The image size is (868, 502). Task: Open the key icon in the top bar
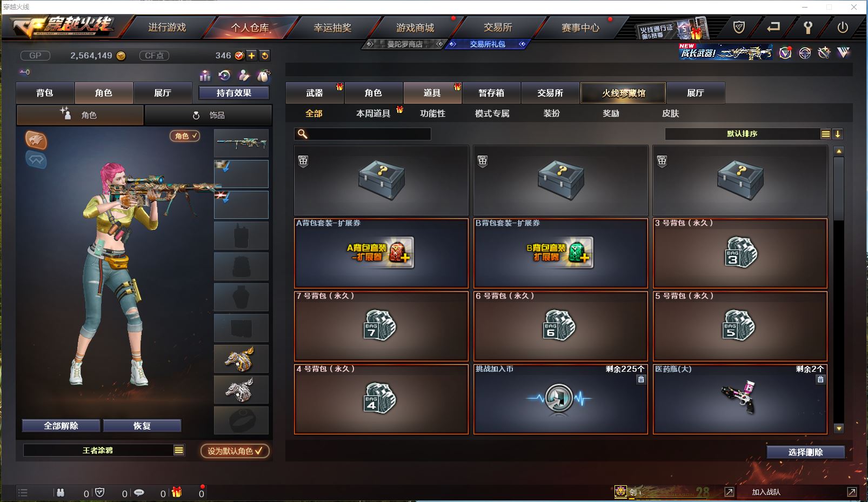807,27
